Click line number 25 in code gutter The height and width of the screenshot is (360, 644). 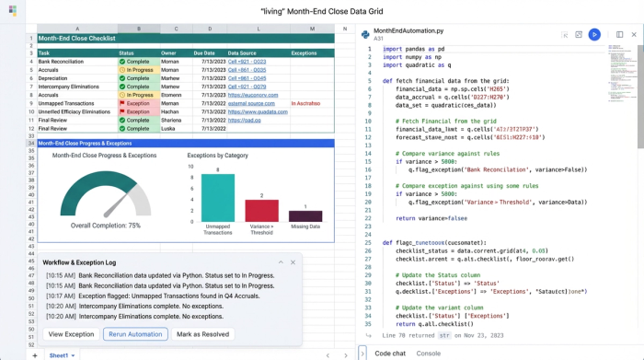(368, 242)
